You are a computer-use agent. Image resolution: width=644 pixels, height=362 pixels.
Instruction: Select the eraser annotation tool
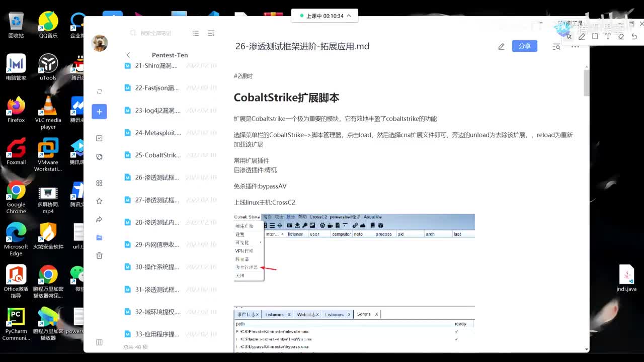tap(621, 36)
